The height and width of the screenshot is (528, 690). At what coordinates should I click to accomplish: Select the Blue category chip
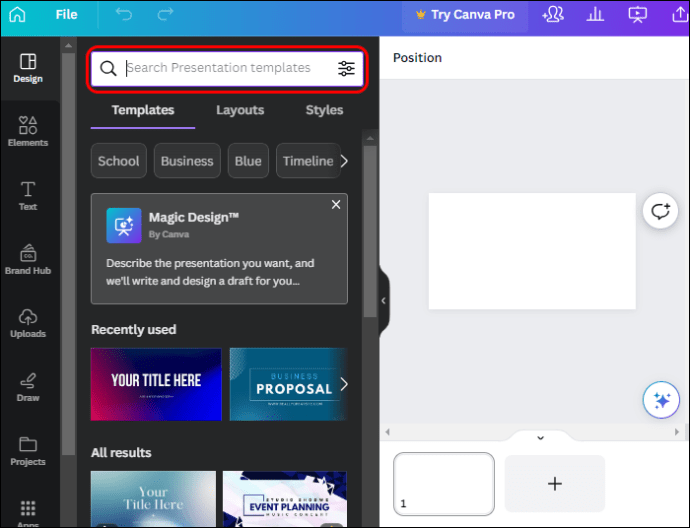click(x=248, y=161)
